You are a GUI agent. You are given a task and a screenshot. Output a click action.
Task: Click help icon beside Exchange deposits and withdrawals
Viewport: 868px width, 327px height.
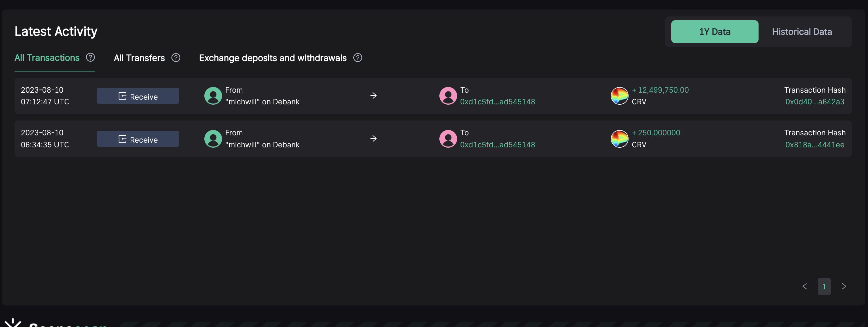(x=357, y=58)
